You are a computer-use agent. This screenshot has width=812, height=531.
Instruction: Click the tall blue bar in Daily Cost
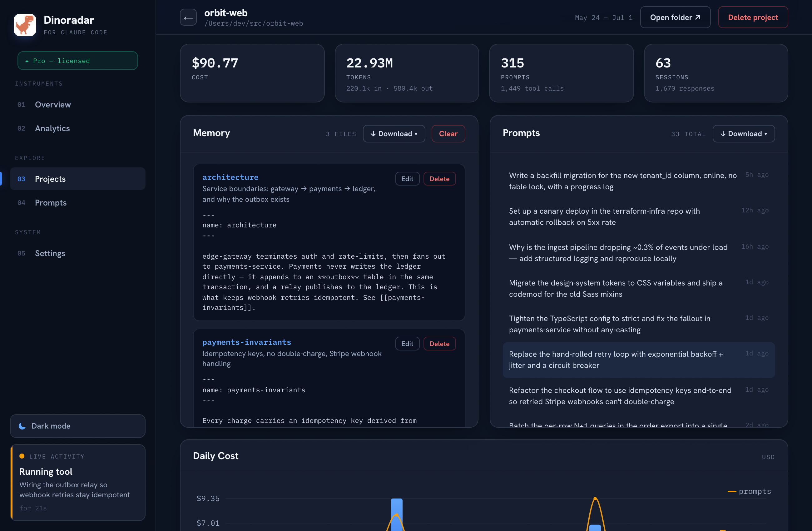click(x=396, y=515)
